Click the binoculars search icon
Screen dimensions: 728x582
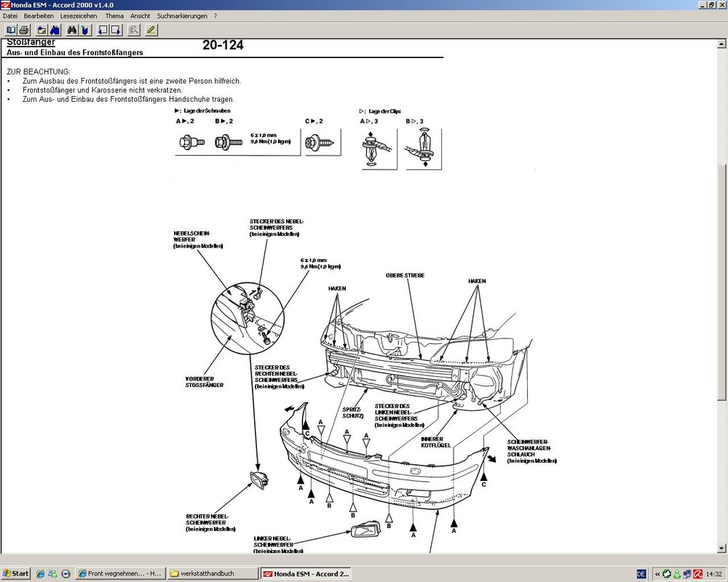tap(72, 30)
